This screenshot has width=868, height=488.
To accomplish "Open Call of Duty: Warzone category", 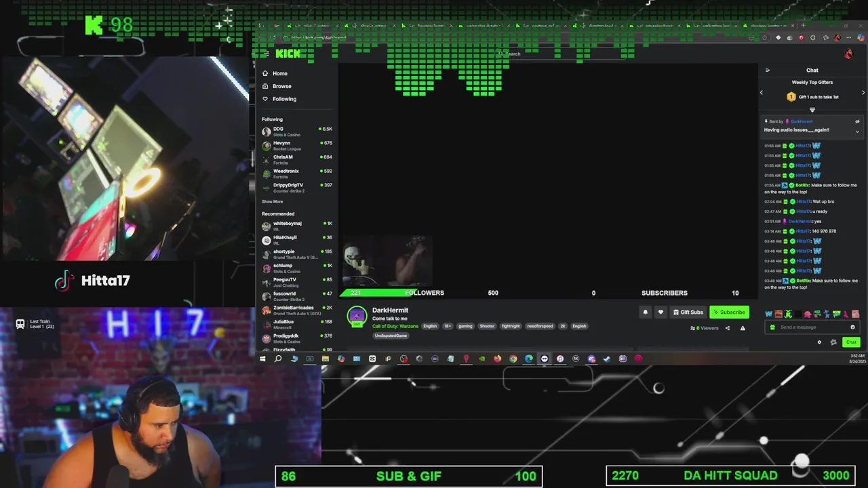I will pyautogui.click(x=395, y=326).
